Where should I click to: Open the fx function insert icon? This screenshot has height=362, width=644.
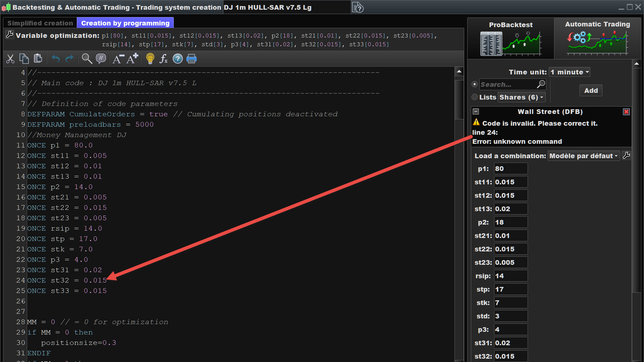click(x=163, y=59)
